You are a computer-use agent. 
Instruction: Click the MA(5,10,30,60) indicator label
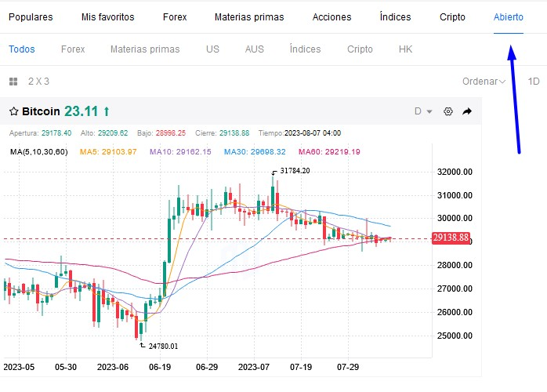coord(39,151)
